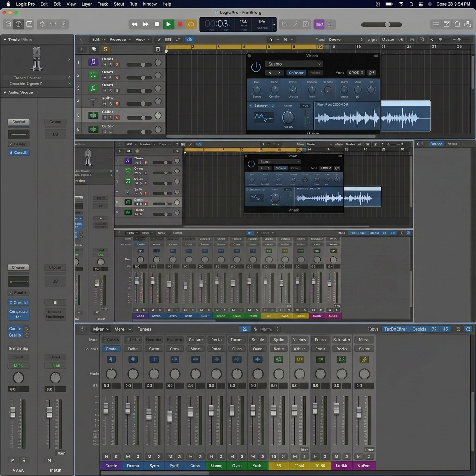
Task: Click the Fast Forward transport button
Action: [145, 24]
